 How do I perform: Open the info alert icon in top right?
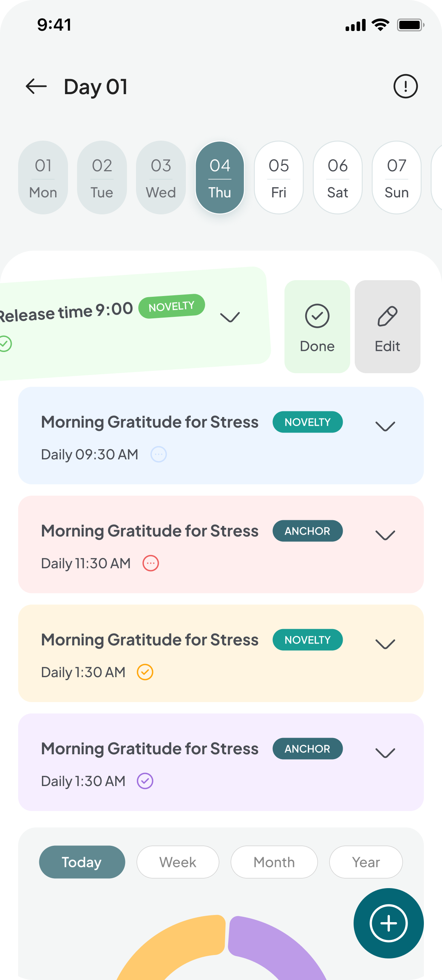405,86
